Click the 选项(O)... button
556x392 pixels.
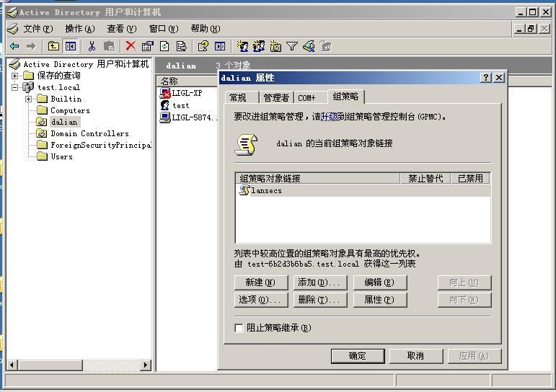point(260,300)
